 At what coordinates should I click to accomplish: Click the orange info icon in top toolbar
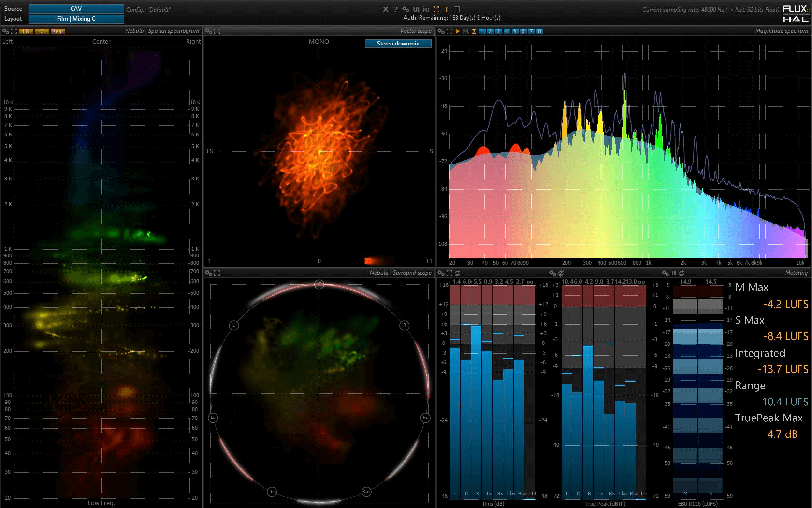click(x=446, y=9)
